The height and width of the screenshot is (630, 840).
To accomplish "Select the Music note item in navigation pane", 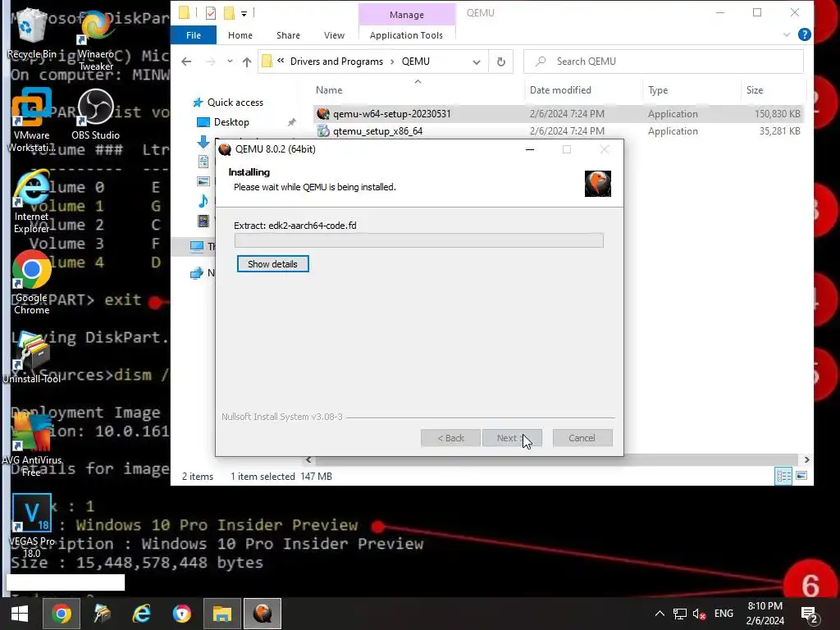I will pos(203,202).
